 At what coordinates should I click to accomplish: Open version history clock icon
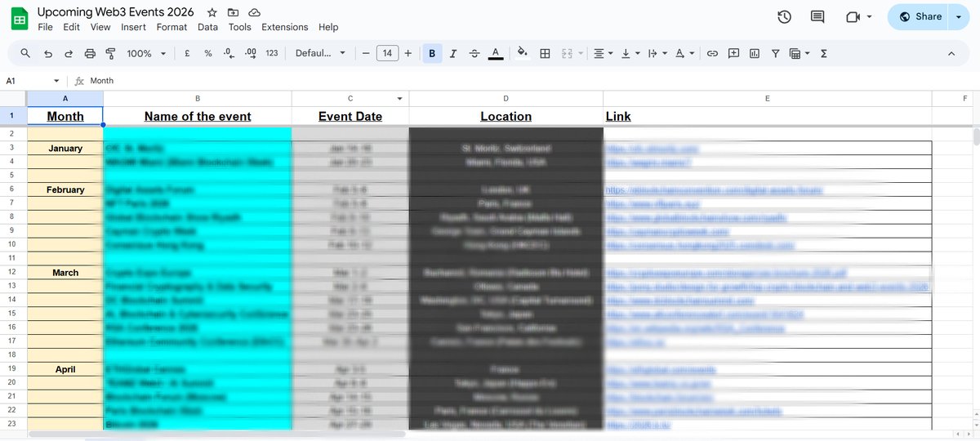[x=784, y=17]
